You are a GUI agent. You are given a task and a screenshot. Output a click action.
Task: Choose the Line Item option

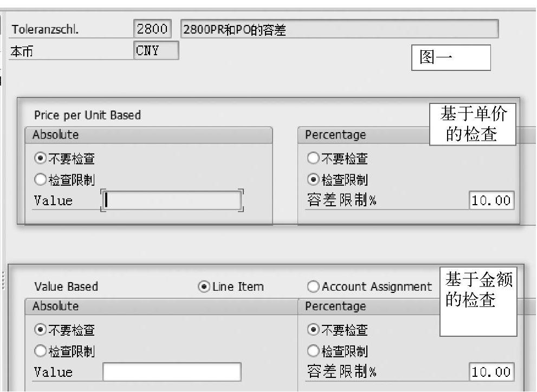coord(205,286)
